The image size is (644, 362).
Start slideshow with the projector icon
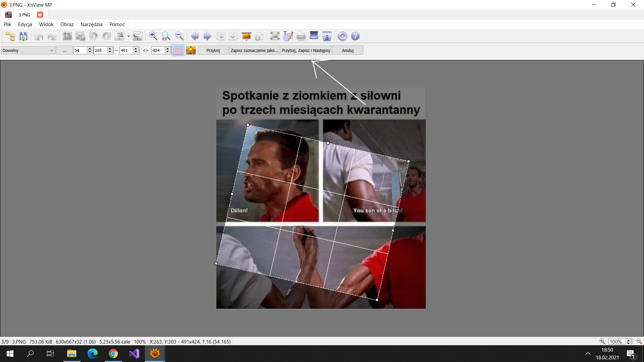(x=247, y=36)
